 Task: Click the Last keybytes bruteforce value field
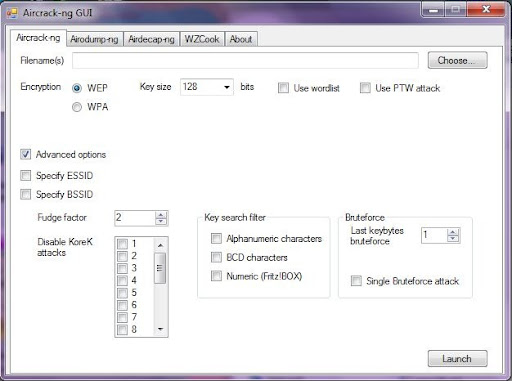[x=434, y=235]
